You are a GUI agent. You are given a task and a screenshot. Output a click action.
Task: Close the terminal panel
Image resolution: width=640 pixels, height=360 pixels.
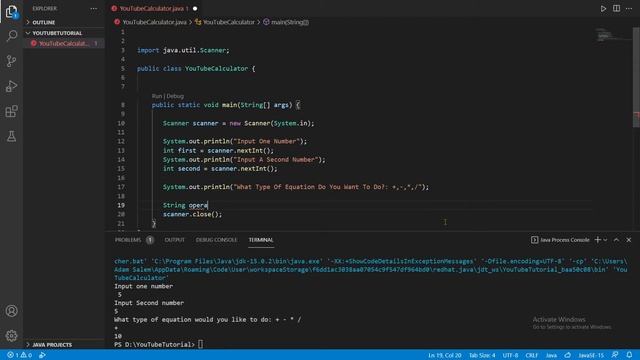tap(629, 240)
